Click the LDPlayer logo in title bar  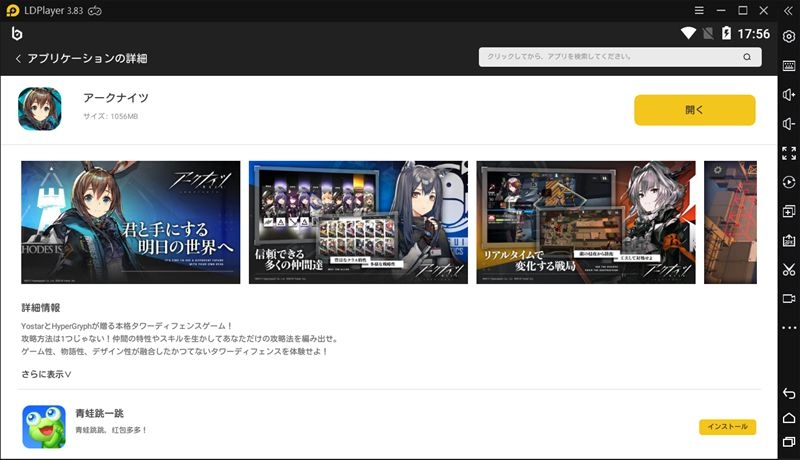(12, 10)
